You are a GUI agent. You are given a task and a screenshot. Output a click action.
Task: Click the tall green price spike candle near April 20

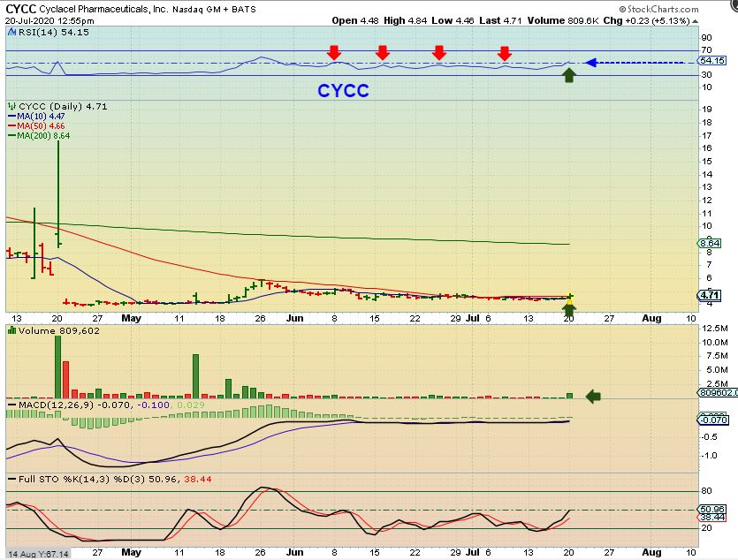pos(58,194)
